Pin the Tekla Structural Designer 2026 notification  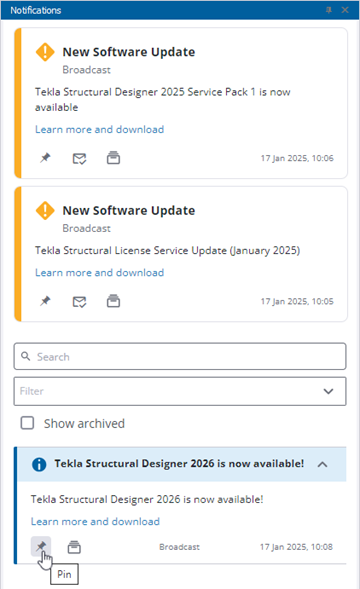41,547
